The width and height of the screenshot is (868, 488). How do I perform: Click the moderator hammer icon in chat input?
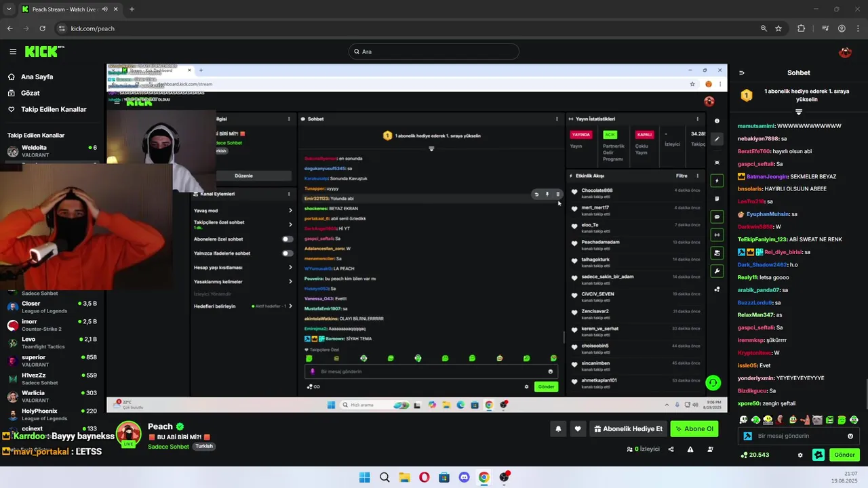[x=747, y=436]
